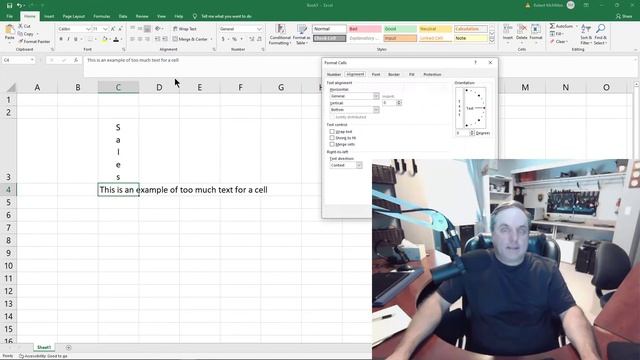Enable the Shrink to fit checkbox
Image resolution: width=640 pixels, height=360 pixels.
click(x=332, y=138)
